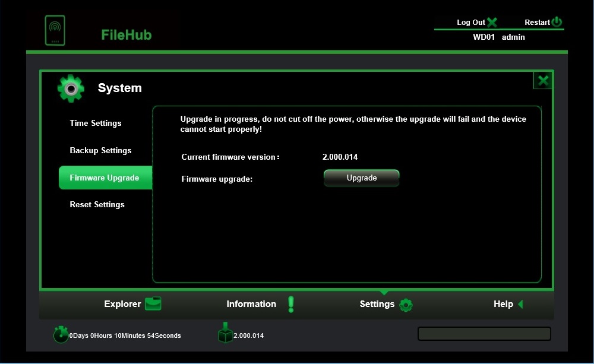
Task: Click the 'Current firmware version' label
Action: tap(230, 157)
